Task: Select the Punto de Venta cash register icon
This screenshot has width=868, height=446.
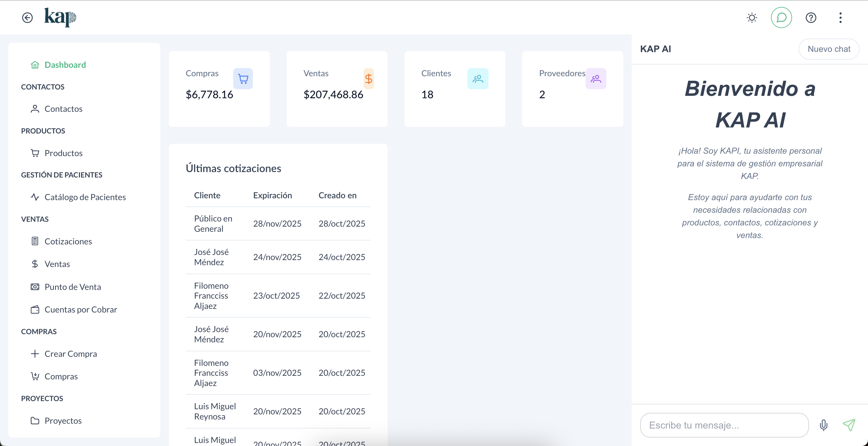Action: coord(35,287)
